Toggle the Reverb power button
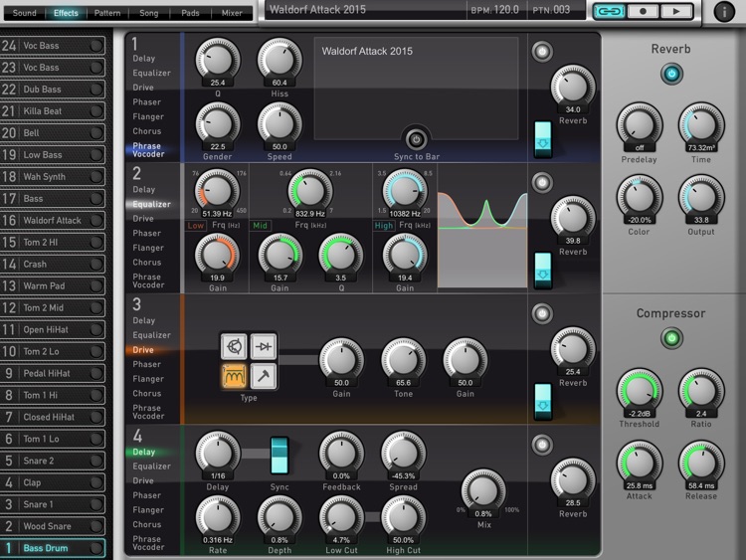The image size is (746, 560). [671, 74]
